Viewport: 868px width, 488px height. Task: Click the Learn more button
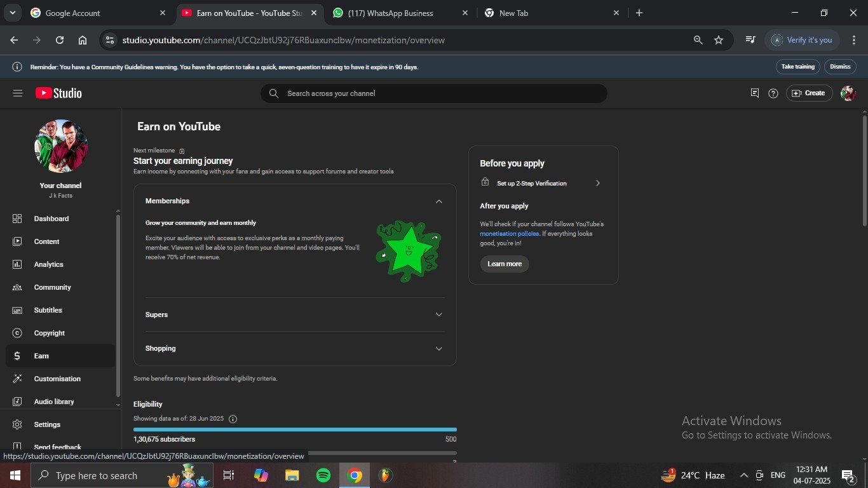pos(505,264)
